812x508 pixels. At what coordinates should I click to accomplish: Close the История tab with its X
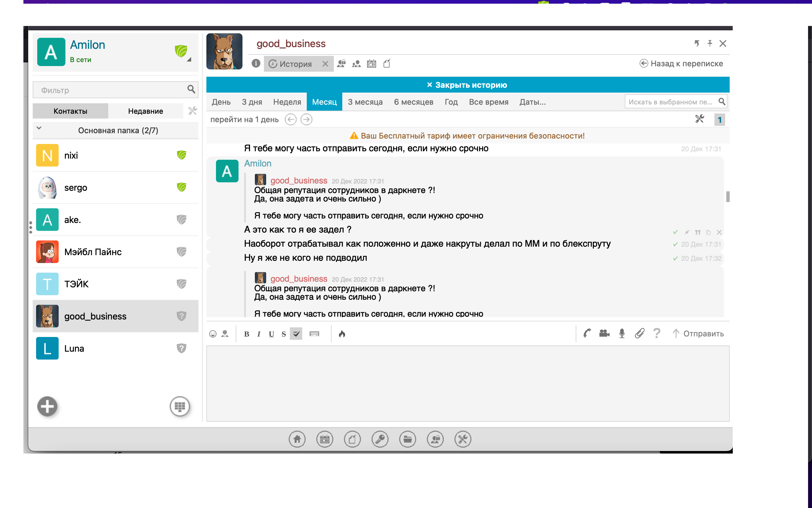[x=325, y=64]
